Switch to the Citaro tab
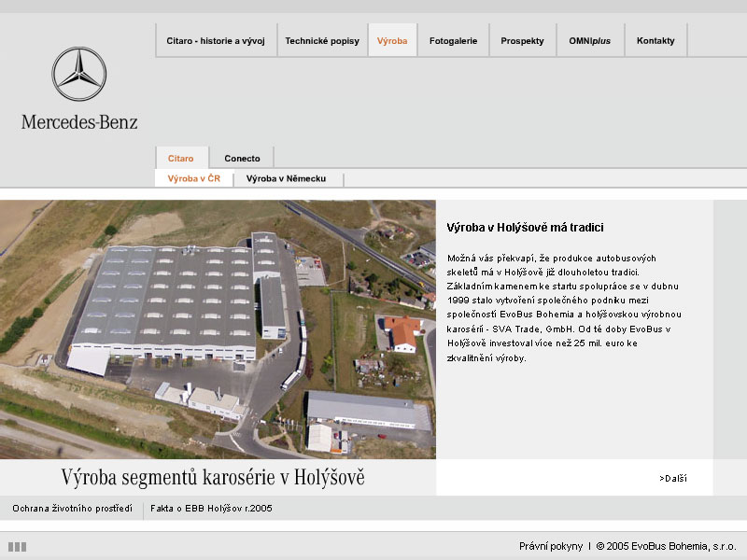Image resolution: width=747 pixels, height=560 pixels. 181,158
